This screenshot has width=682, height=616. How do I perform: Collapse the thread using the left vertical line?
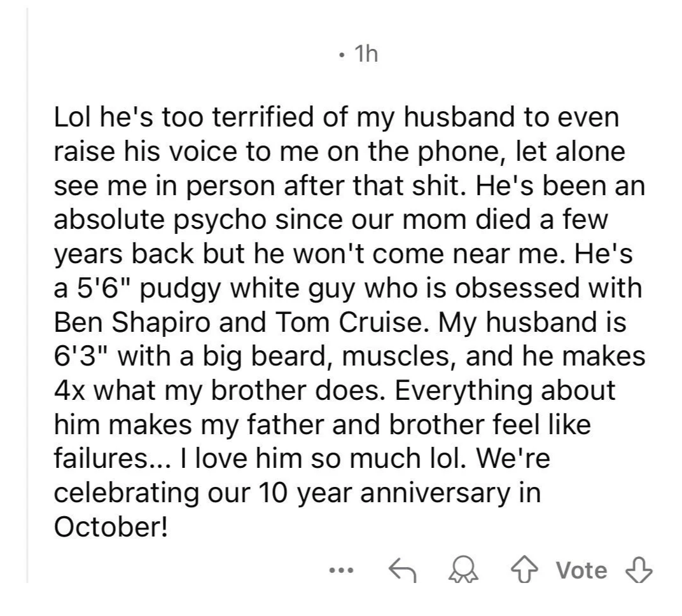tap(27, 296)
